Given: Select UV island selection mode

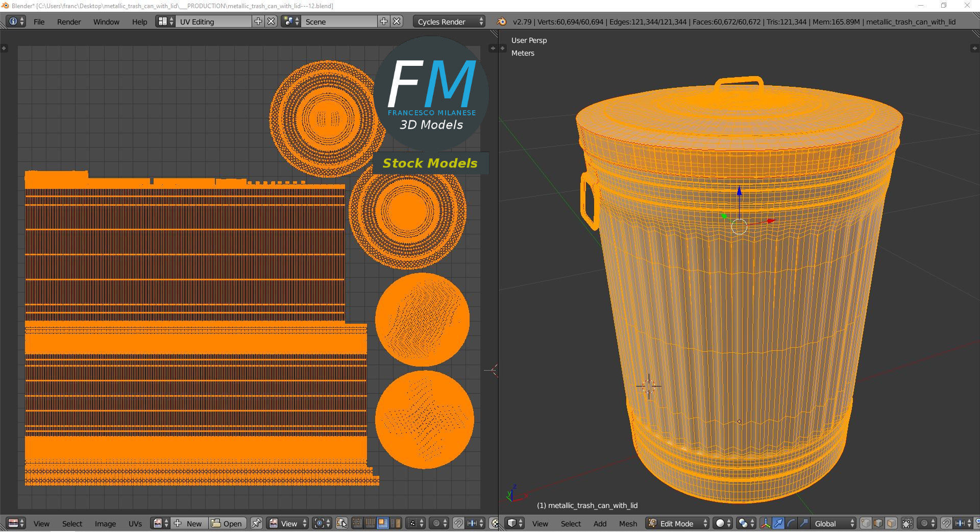Looking at the screenshot, I should pyautogui.click(x=395, y=523).
